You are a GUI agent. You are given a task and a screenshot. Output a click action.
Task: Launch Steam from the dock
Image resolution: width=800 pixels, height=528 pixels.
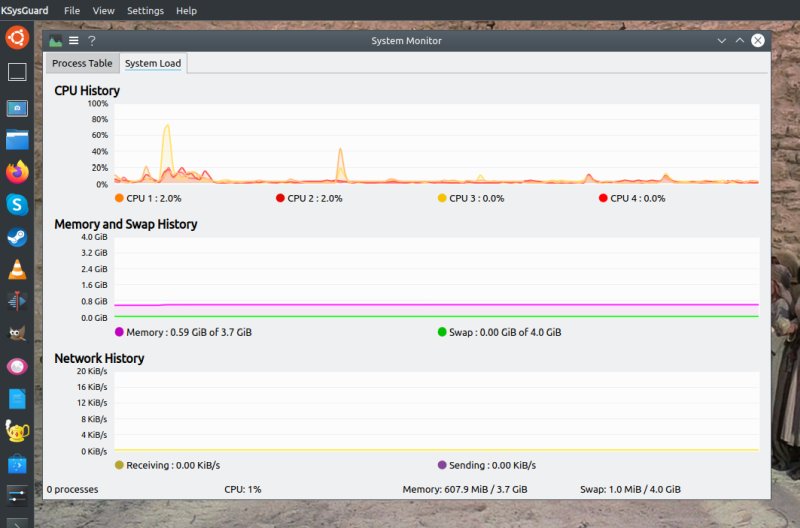17,237
